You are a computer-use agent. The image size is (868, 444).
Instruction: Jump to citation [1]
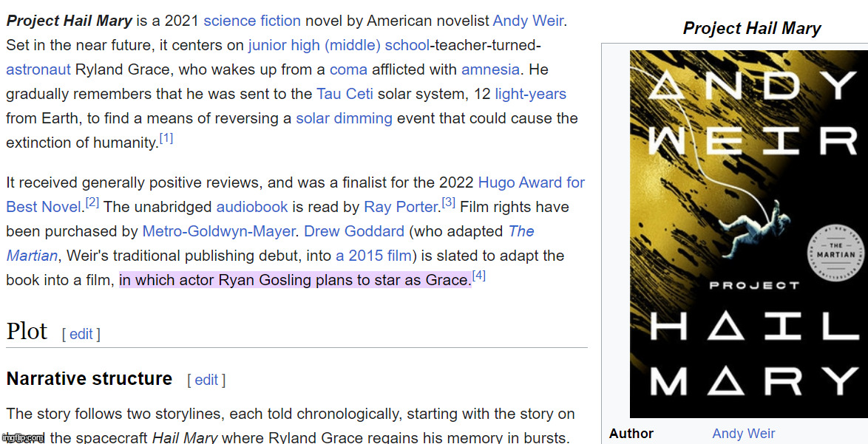click(166, 139)
